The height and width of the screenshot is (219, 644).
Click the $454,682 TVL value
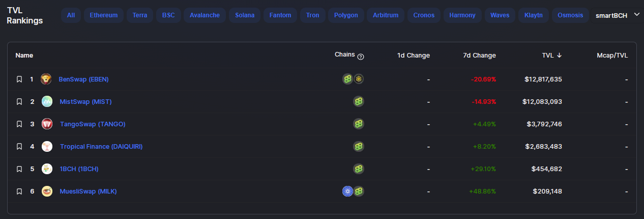pos(547,169)
